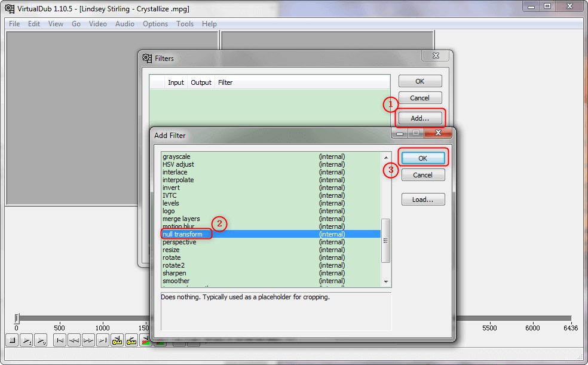Go to next key frame

[131, 341]
